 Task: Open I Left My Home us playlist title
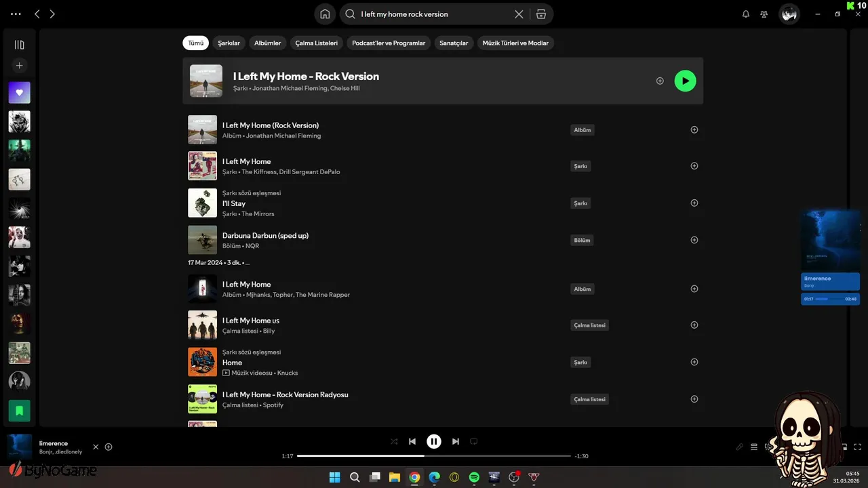(x=251, y=321)
